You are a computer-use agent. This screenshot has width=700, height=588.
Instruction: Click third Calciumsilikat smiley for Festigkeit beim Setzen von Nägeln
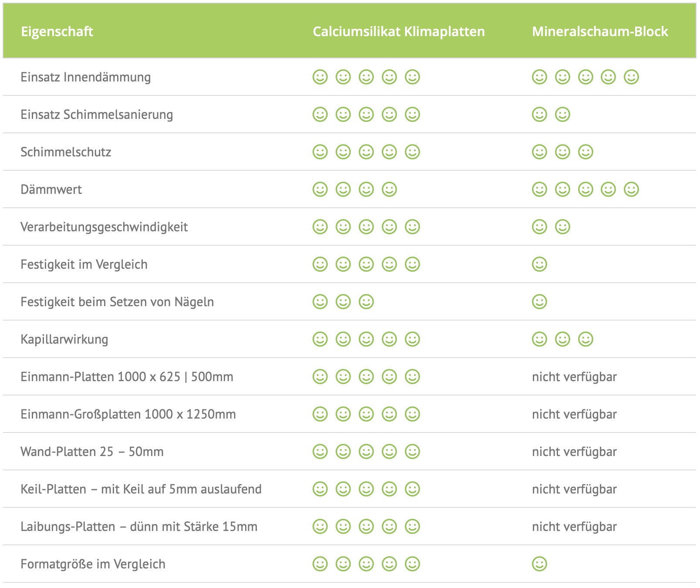pyautogui.click(x=366, y=301)
